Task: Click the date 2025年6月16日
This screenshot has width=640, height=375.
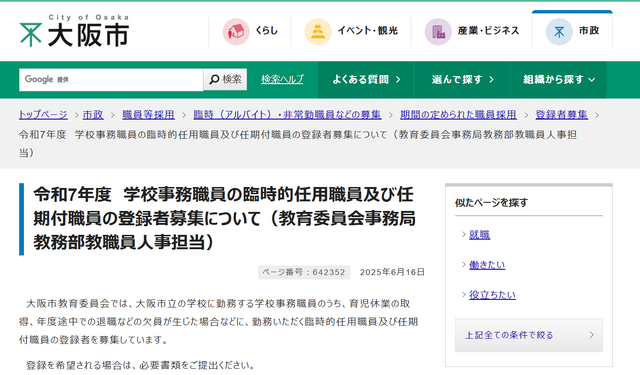Action: click(x=392, y=272)
